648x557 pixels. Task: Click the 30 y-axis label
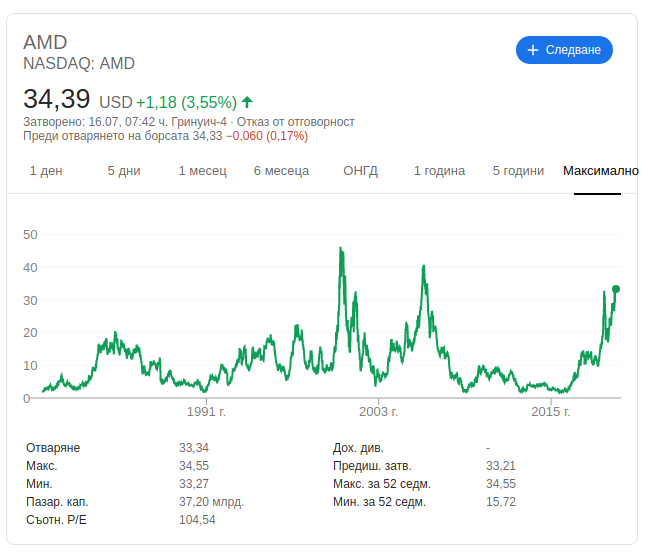pyautogui.click(x=30, y=300)
